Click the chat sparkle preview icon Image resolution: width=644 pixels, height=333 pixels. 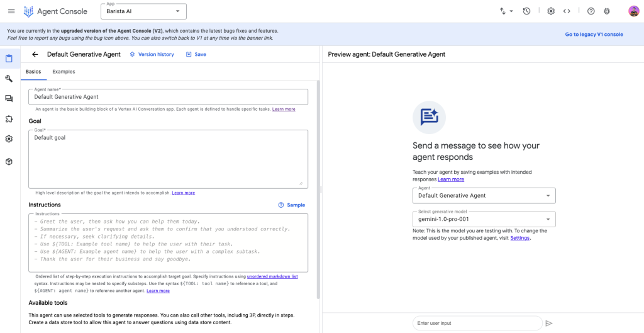[429, 117]
